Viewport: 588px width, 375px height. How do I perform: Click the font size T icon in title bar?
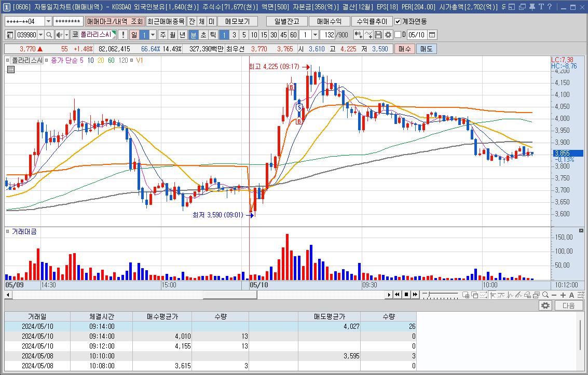tap(541, 7)
